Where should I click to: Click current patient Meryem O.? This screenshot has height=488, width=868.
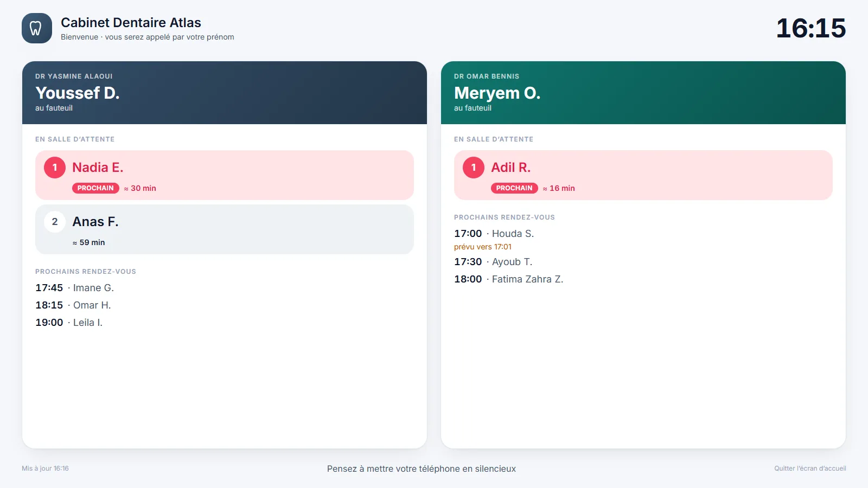pos(497,93)
